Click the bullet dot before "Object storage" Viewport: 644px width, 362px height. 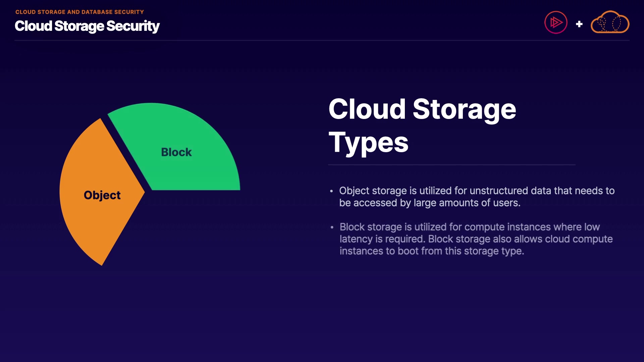(331, 191)
